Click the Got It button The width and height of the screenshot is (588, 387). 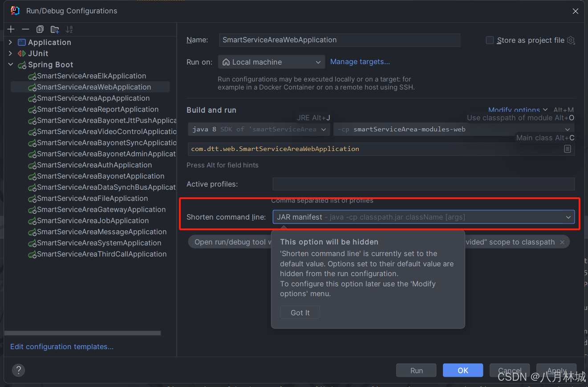[x=300, y=313]
